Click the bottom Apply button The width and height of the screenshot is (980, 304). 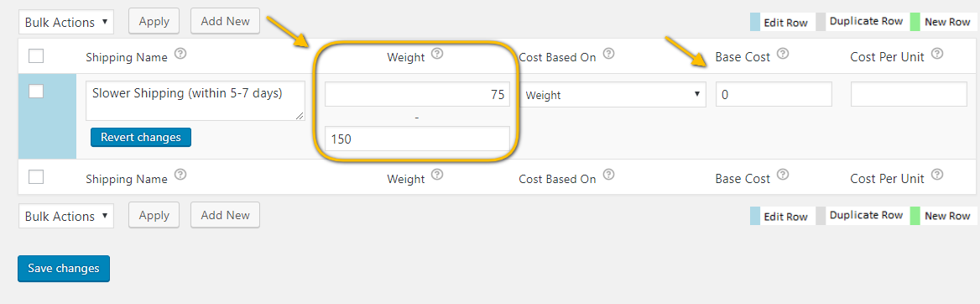154,215
